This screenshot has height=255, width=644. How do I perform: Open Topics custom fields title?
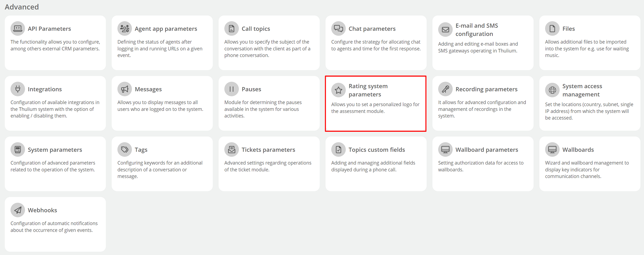pos(377,150)
